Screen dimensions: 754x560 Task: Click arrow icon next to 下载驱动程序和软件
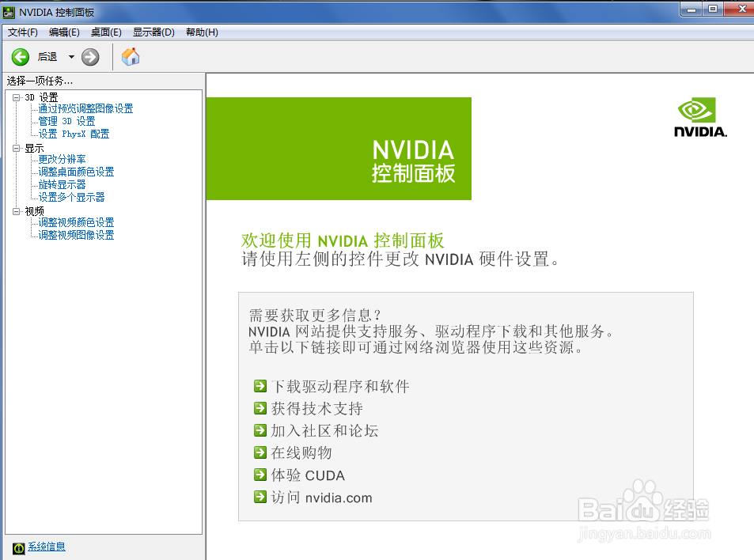260,386
